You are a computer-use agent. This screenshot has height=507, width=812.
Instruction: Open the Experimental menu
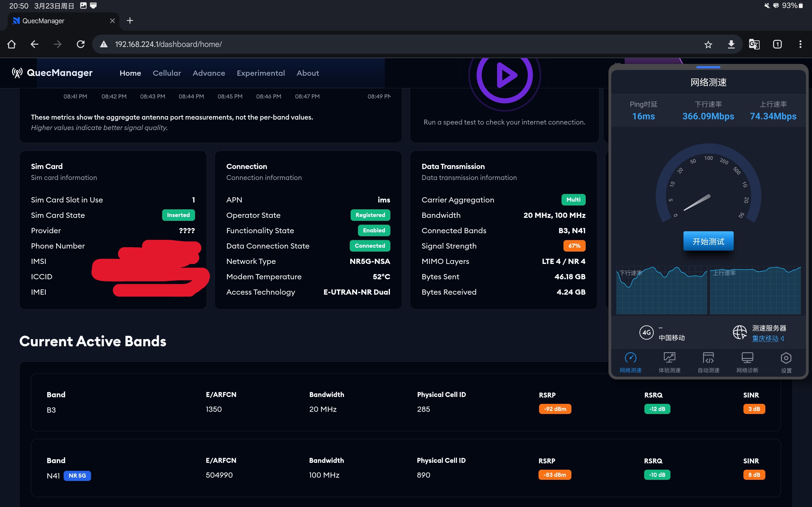(x=261, y=73)
